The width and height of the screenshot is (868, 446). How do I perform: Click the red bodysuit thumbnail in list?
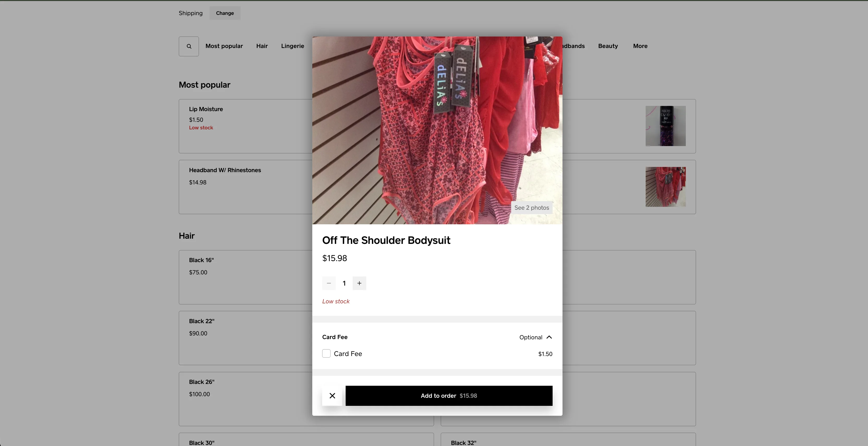(665, 187)
